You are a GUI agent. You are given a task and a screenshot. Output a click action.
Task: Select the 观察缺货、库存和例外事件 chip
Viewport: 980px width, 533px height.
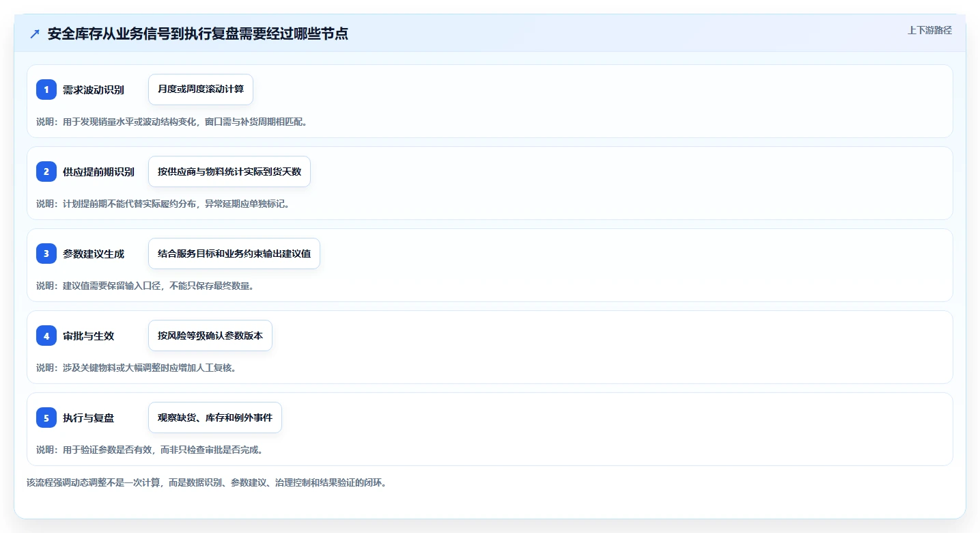[215, 418]
